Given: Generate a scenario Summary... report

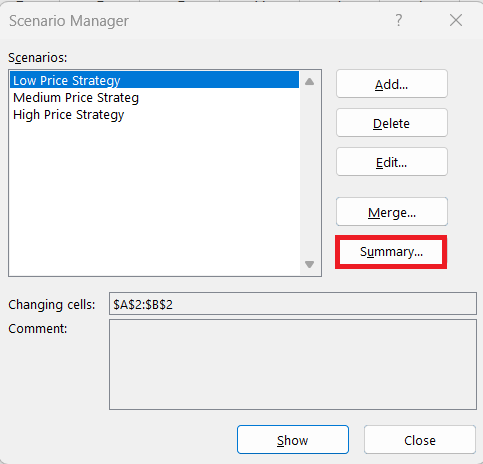Looking at the screenshot, I should (x=391, y=252).
